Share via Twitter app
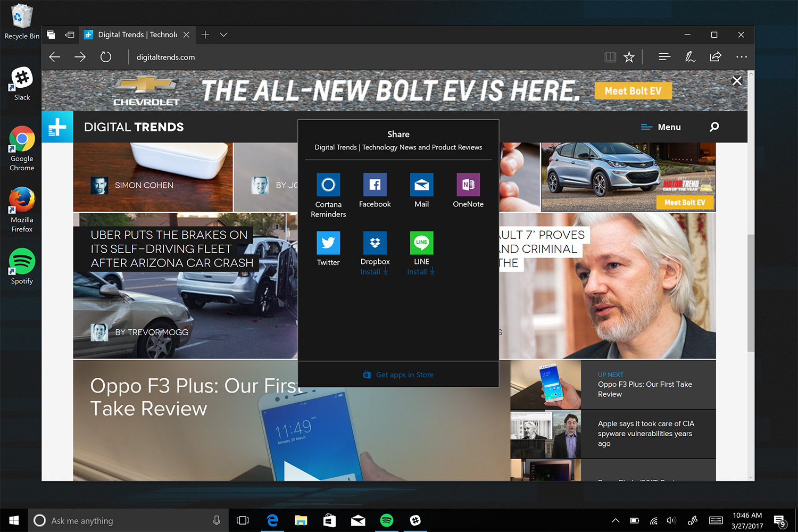The height and width of the screenshot is (532, 798). [x=328, y=248]
